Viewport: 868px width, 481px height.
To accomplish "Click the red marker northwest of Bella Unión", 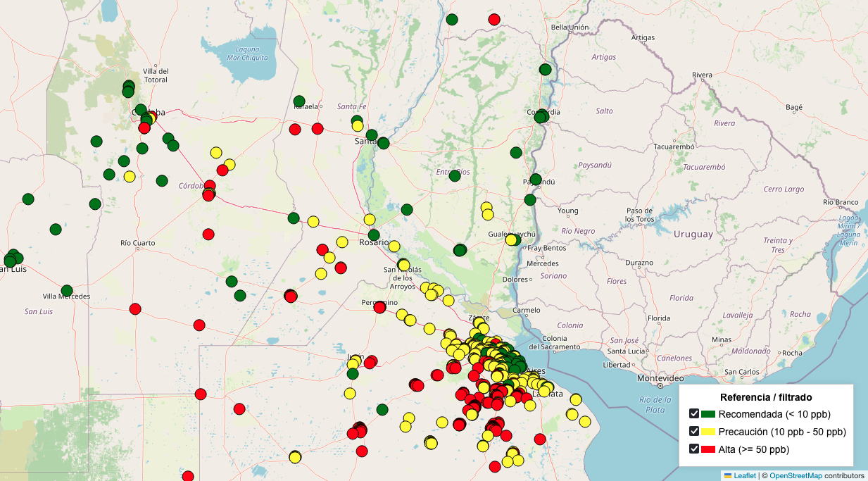I will pos(494,20).
